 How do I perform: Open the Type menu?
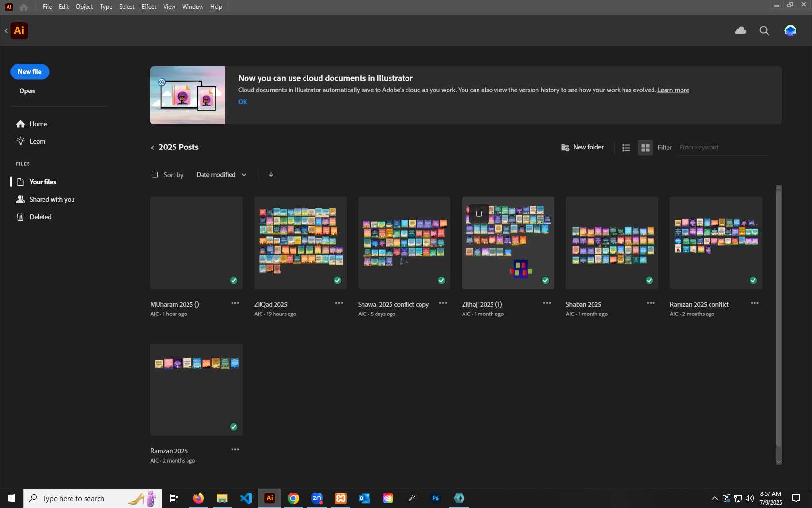click(106, 7)
